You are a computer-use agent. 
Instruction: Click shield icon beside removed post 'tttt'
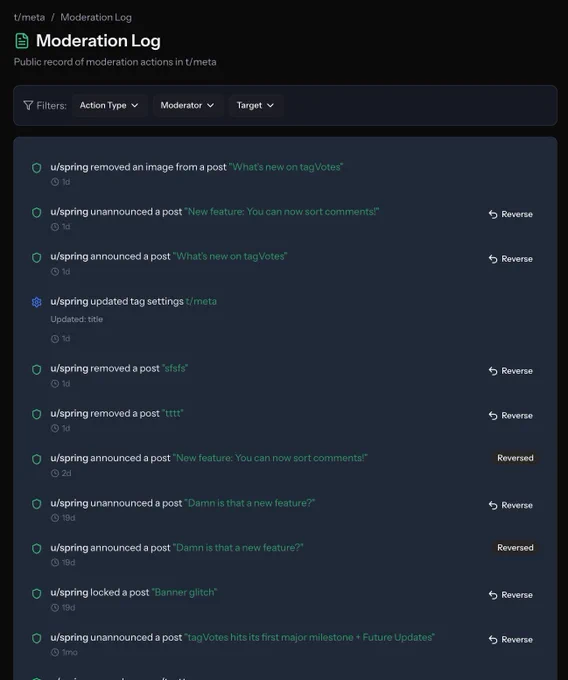tap(36, 414)
